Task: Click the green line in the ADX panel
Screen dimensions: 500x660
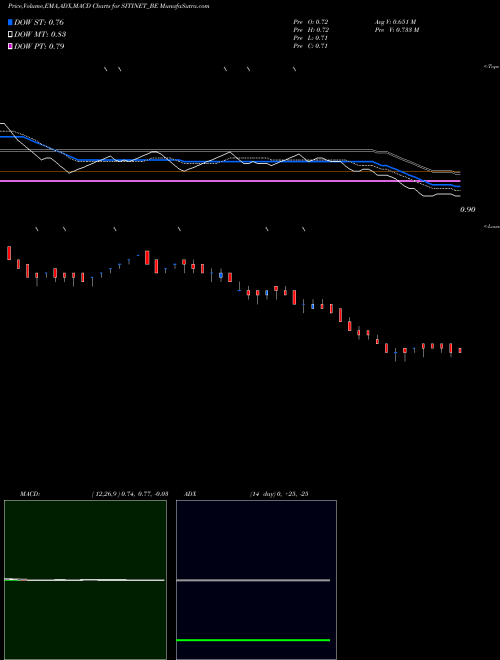Action: coord(253,640)
